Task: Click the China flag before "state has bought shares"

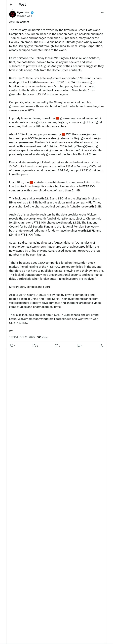Action: tap(31, 182)
